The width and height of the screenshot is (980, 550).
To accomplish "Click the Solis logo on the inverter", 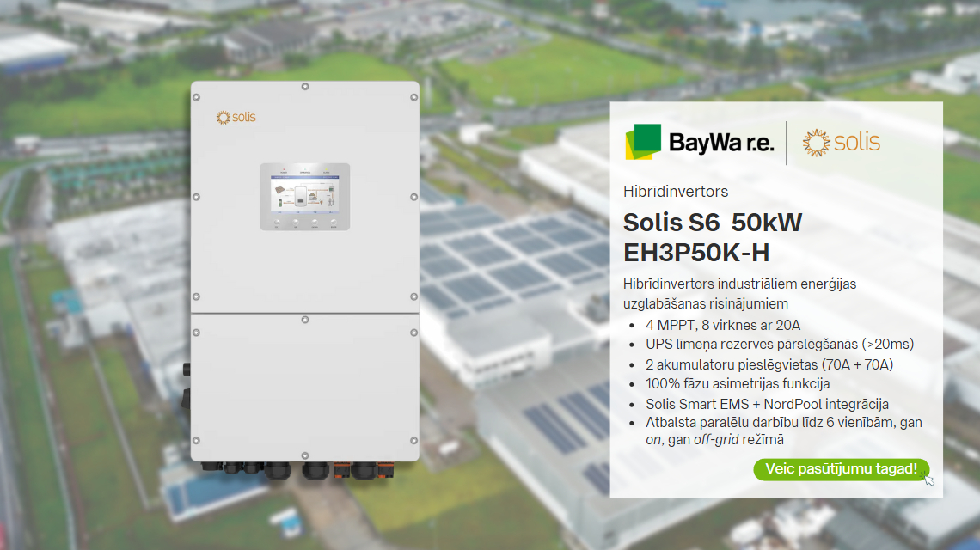I will tap(236, 118).
